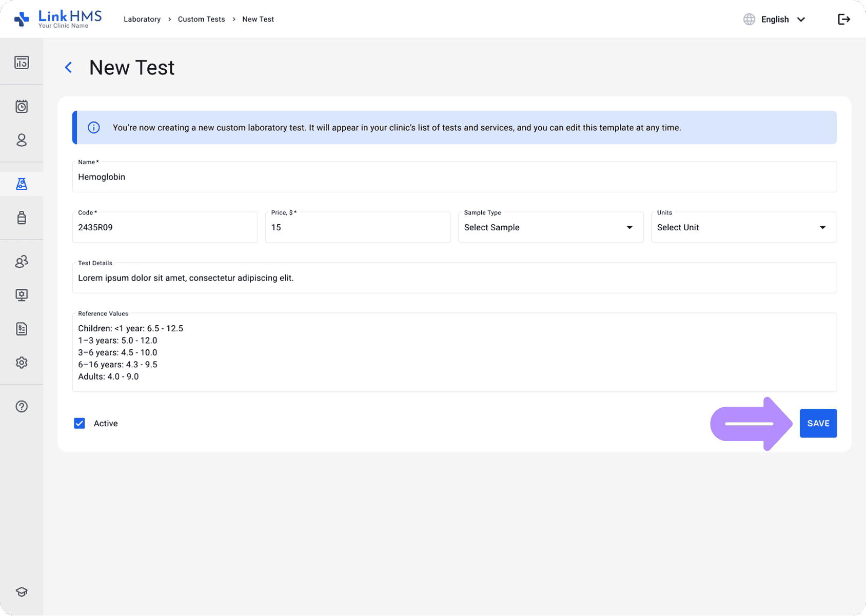866x616 pixels.
Task: Open the English language selector
Action: (x=775, y=19)
